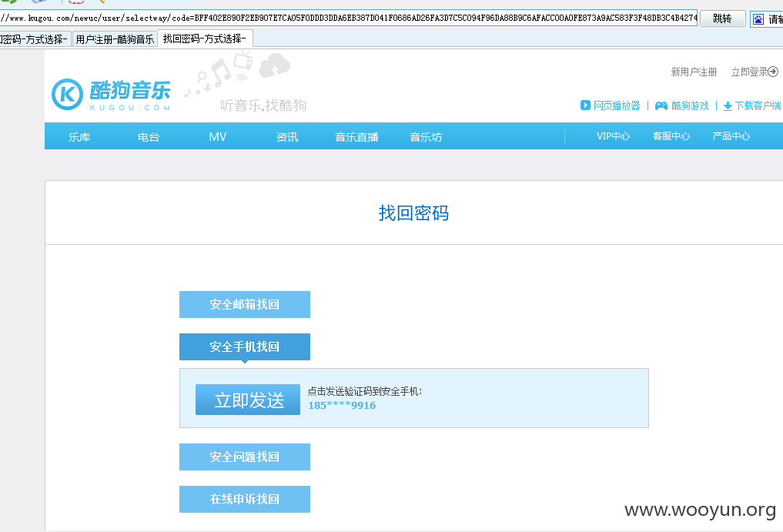Open 音乐坊 in the nav bar
The image size is (783, 532).
pyautogui.click(x=426, y=137)
